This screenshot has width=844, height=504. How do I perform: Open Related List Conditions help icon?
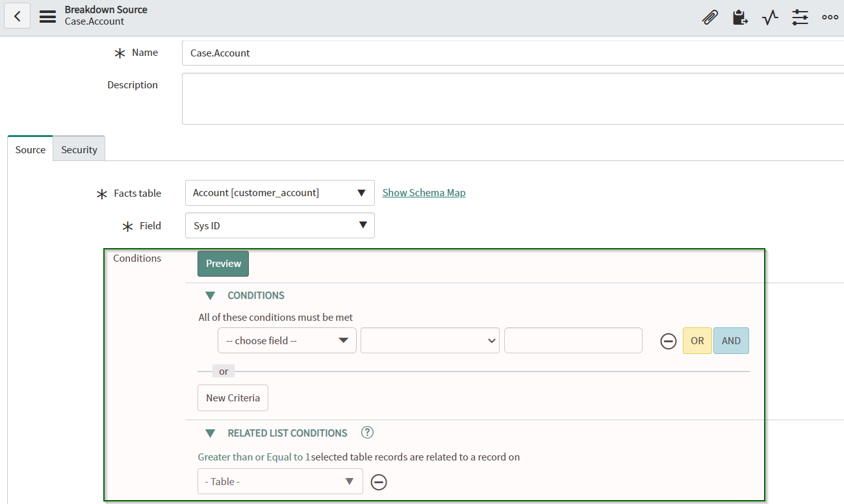pyautogui.click(x=368, y=433)
